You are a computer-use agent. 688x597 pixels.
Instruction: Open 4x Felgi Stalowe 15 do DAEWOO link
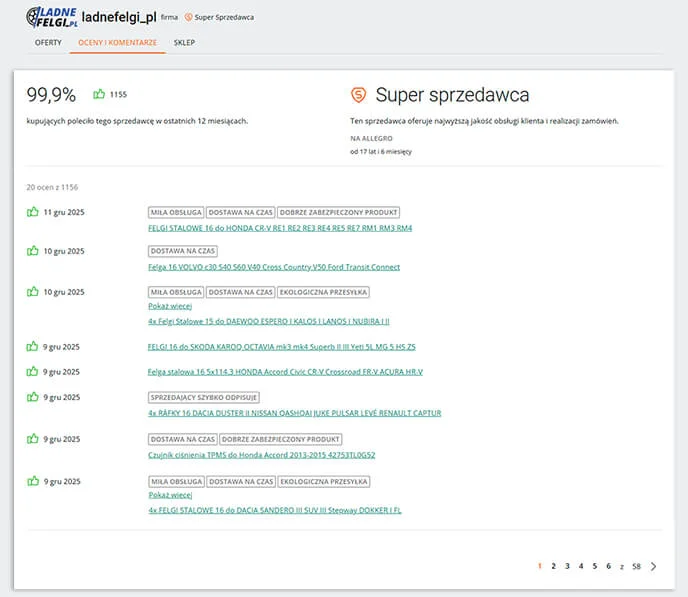269,322
